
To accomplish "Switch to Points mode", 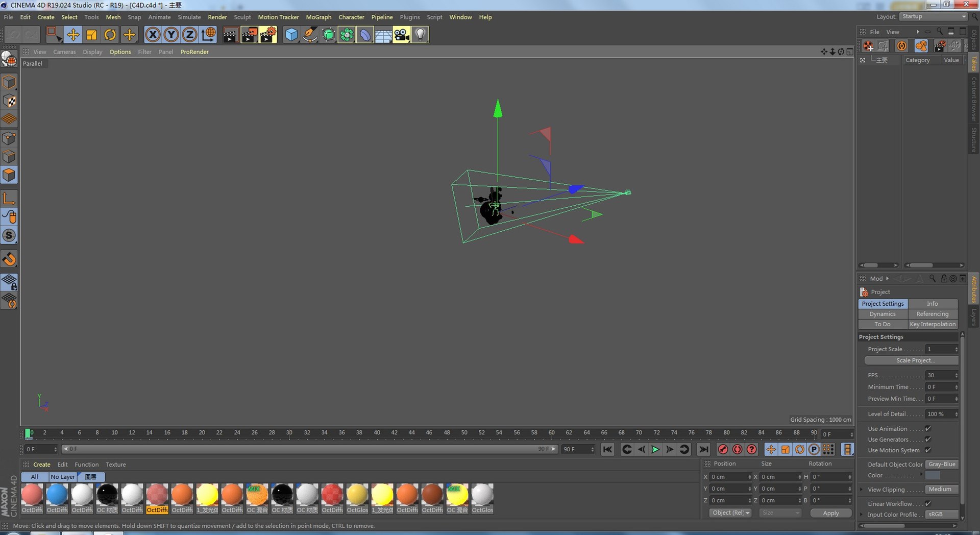I will (x=9, y=138).
